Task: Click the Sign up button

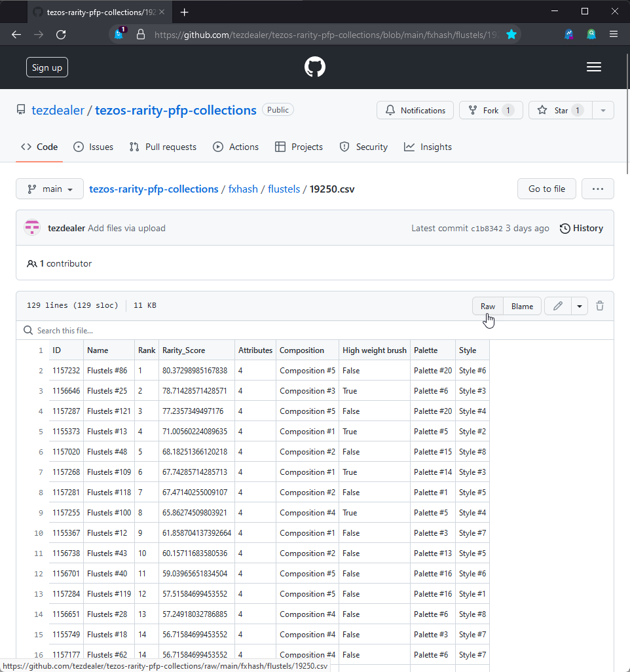Action: (x=47, y=67)
